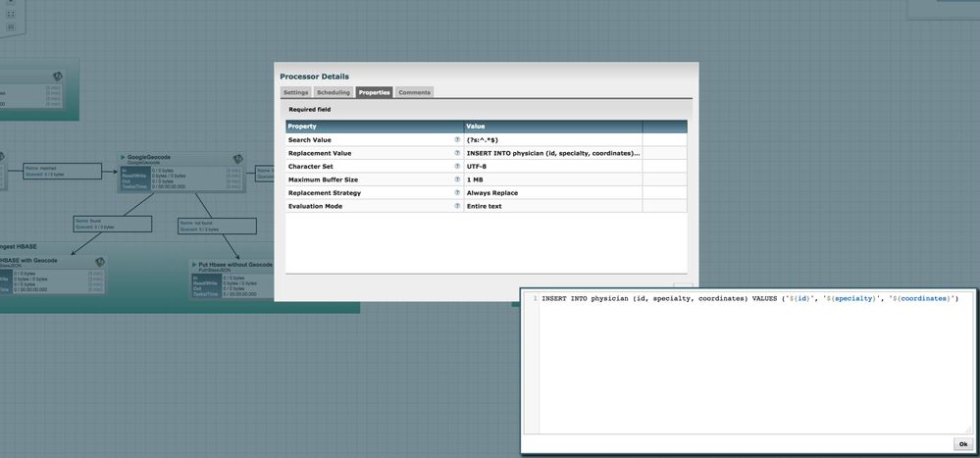Select the GoogleGeocode processor on canvas
Image resolution: width=980 pixels, height=458 pixels.
tap(181, 172)
